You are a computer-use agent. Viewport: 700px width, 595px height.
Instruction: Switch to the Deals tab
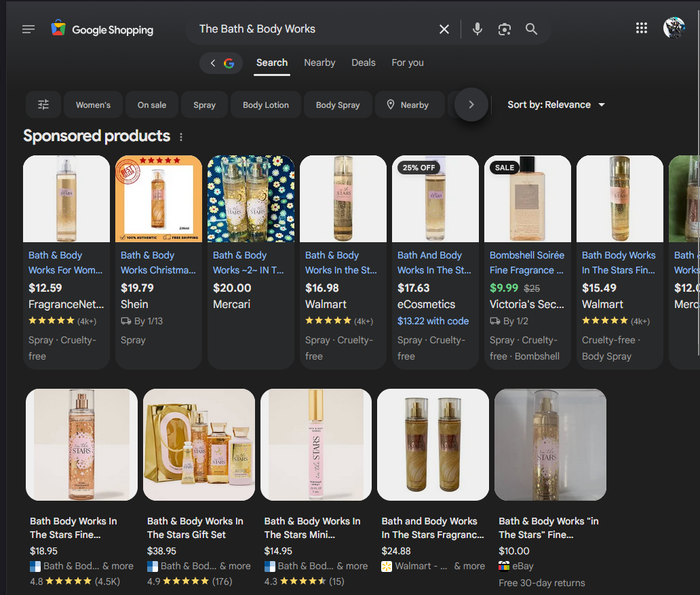(x=363, y=62)
